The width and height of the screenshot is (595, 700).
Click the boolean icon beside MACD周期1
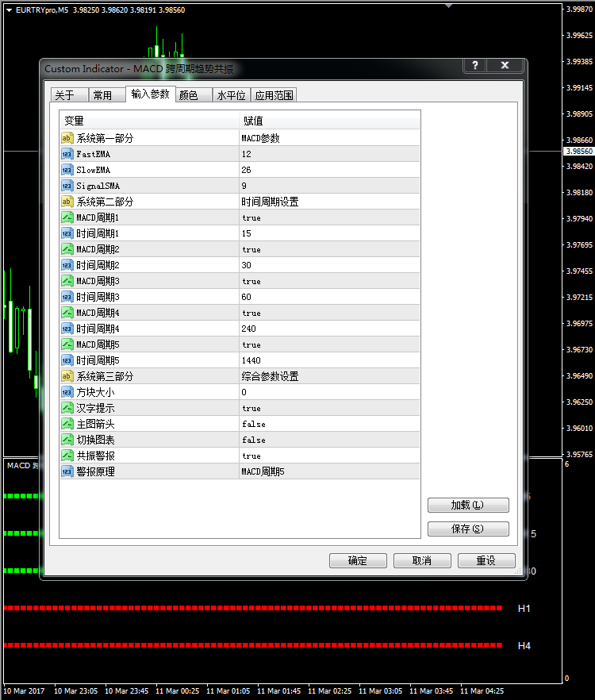(67, 217)
